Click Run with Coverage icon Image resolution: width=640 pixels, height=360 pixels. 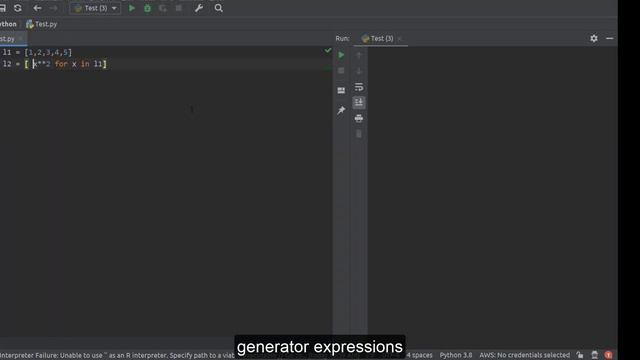pos(163,8)
